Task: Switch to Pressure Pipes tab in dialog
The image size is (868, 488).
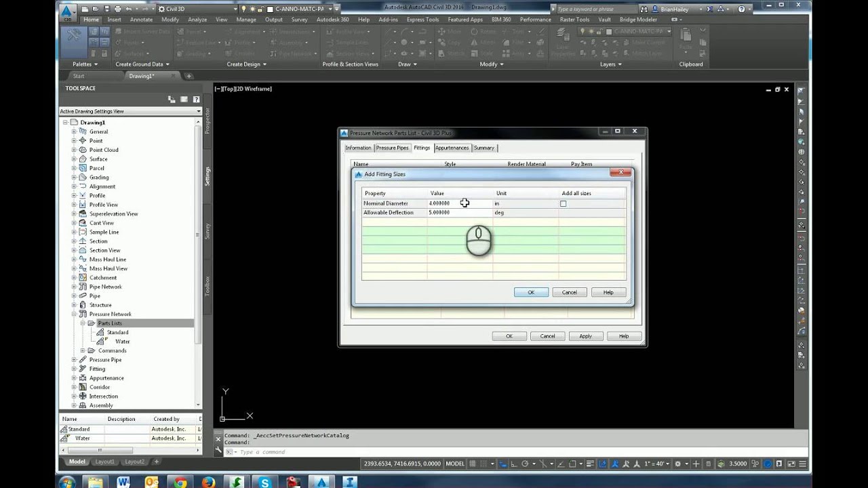Action: pos(393,148)
